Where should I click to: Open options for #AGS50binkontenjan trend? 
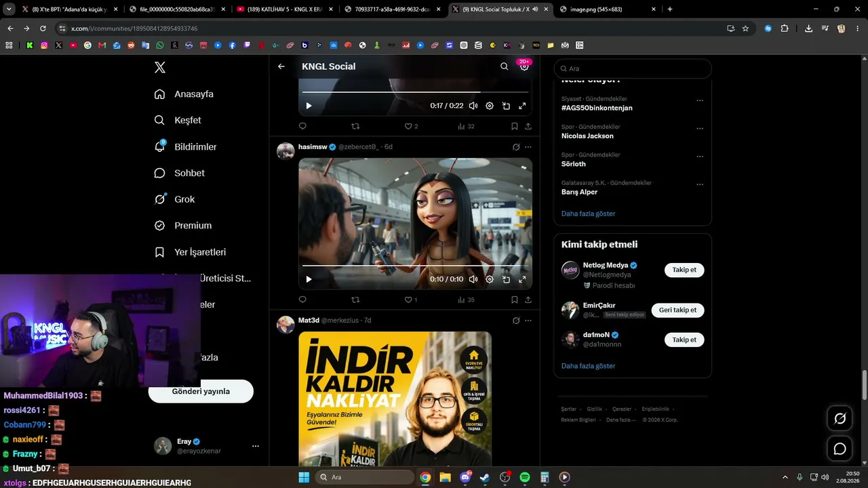point(700,101)
